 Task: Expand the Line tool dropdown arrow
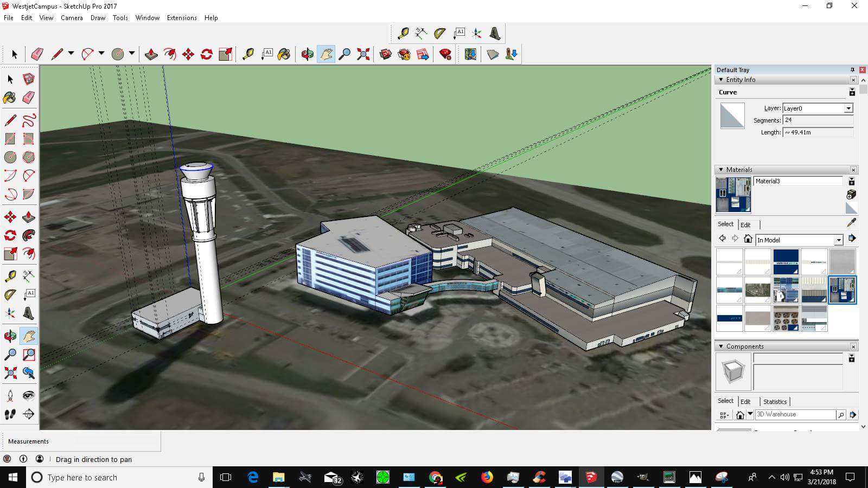(71, 54)
